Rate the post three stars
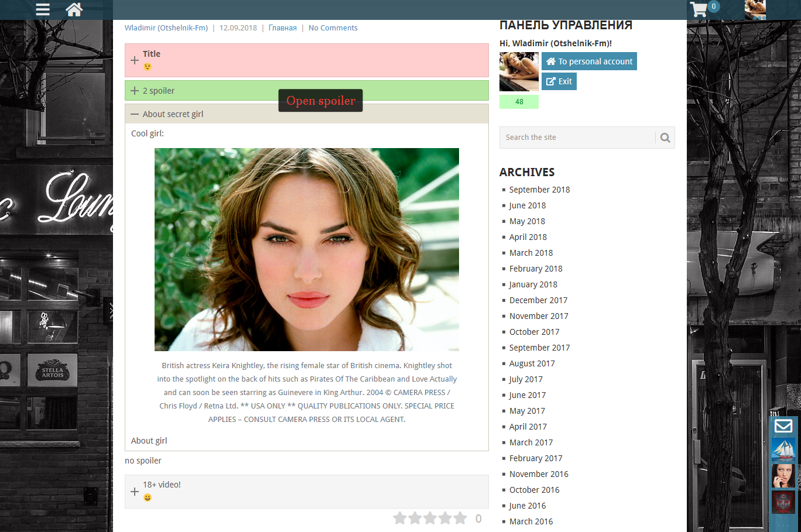This screenshot has height=532, width=801. pyautogui.click(x=430, y=518)
